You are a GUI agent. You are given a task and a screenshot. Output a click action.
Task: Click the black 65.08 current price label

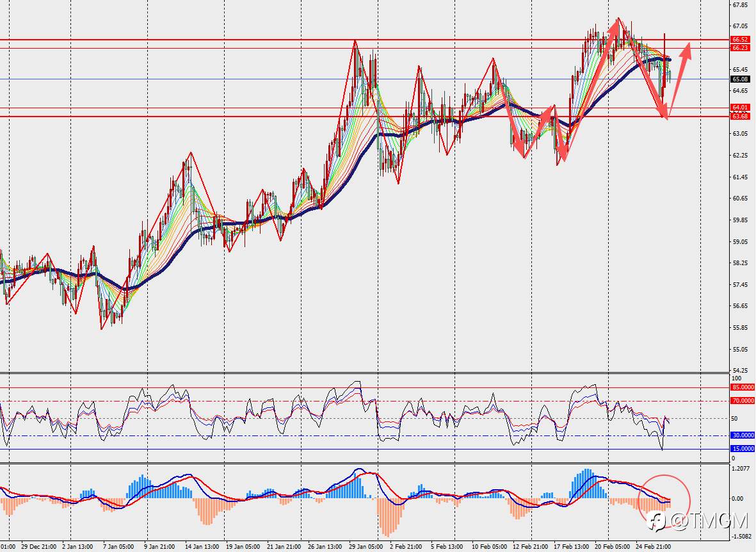[x=740, y=79]
